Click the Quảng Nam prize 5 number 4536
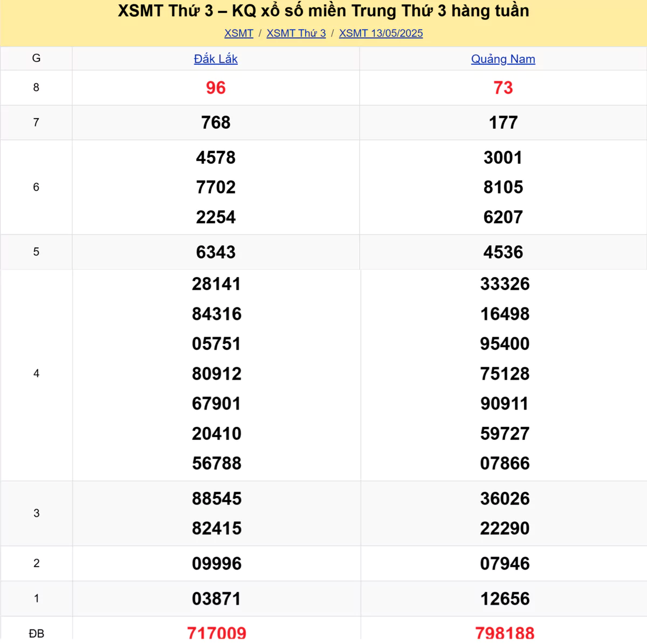This screenshot has width=647, height=644. pos(503,252)
